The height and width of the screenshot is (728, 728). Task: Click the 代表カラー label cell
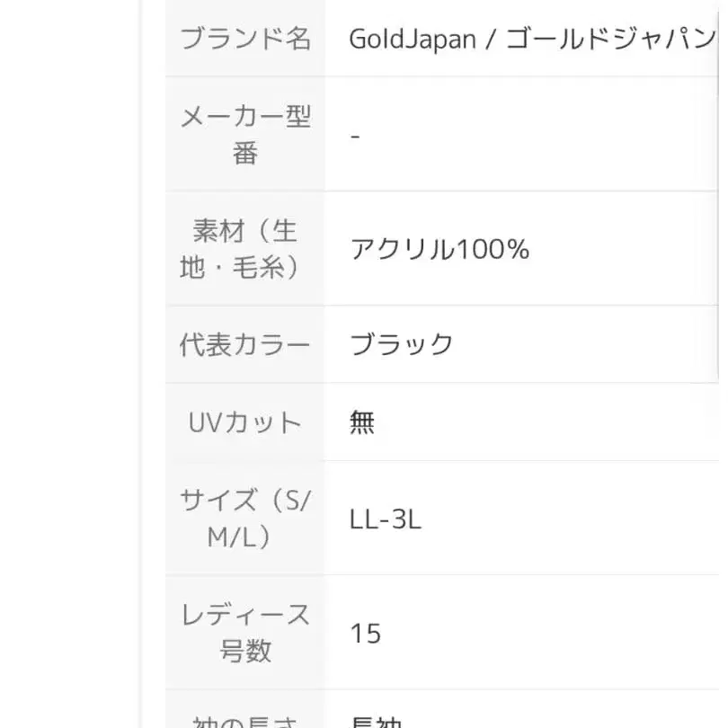(245, 345)
